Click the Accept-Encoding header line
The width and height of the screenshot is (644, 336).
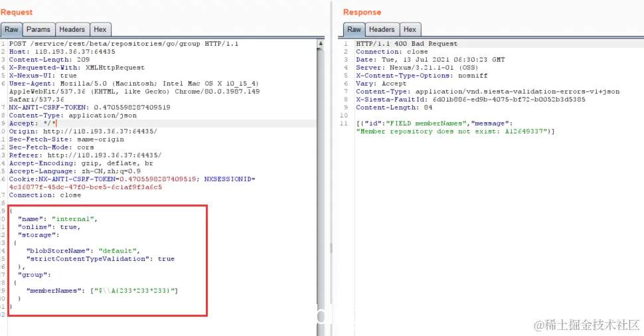coord(81,163)
